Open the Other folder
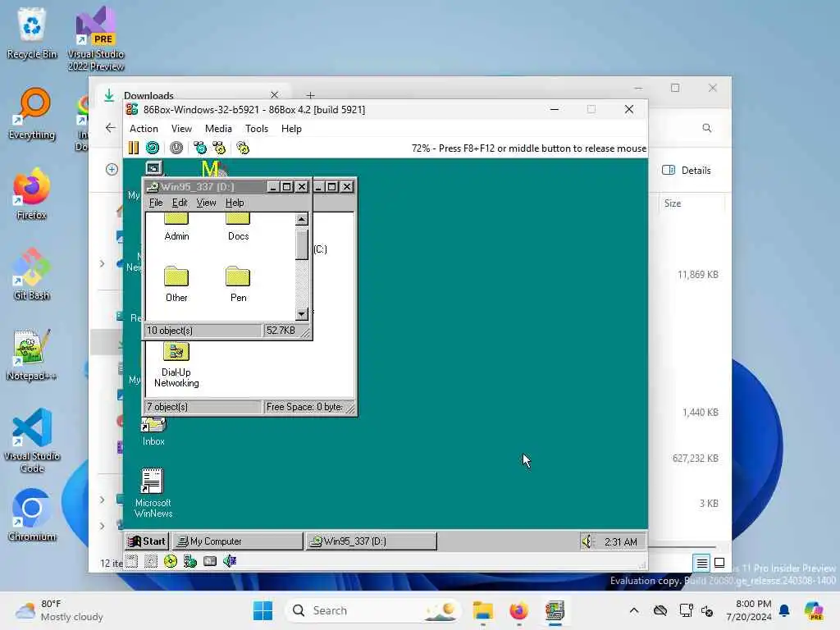 point(176,284)
